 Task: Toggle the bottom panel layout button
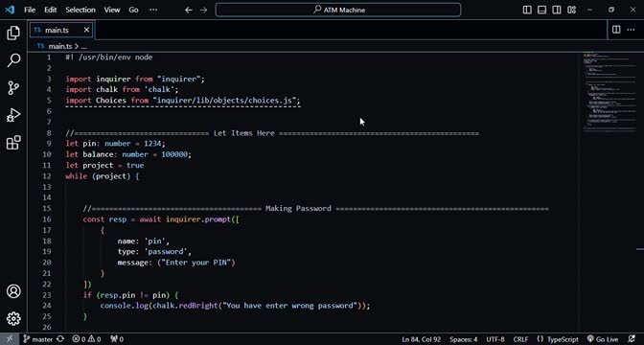(541, 10)
